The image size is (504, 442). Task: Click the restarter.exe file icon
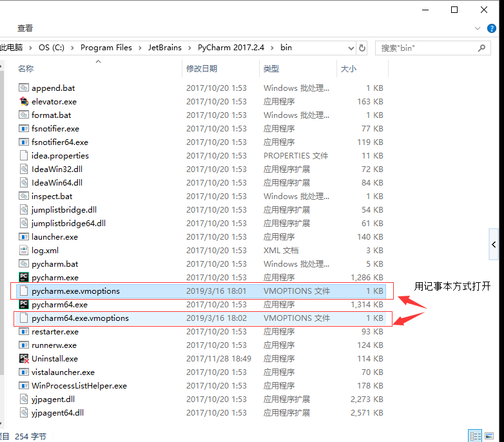tap(24, 331)
